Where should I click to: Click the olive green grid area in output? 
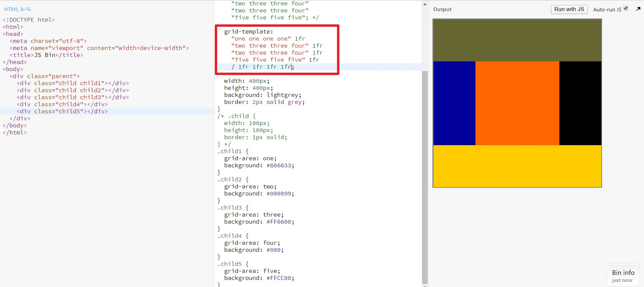coord(517,40)
